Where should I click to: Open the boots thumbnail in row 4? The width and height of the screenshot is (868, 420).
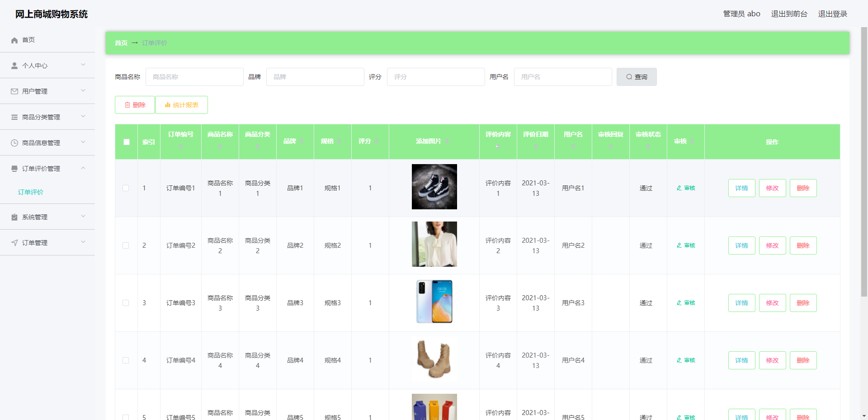click(434, 359)
